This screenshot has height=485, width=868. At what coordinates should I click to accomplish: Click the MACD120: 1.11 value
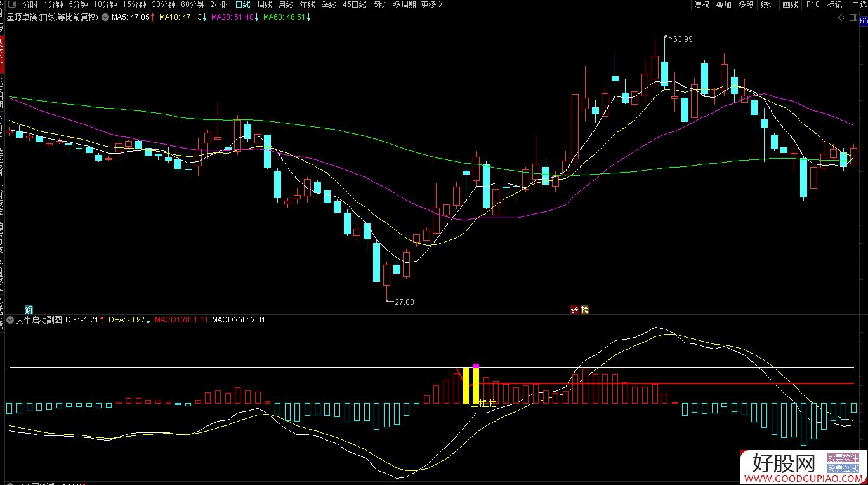[181, 320]
